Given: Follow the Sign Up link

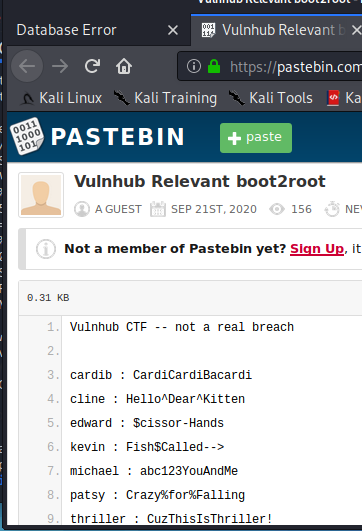Looking at the screenshot, I should 317,249.
